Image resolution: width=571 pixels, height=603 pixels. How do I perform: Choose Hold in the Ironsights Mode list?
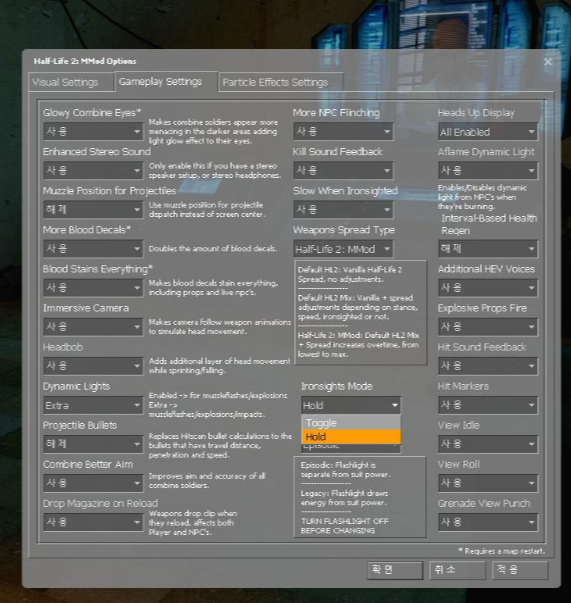pos(351,436)
